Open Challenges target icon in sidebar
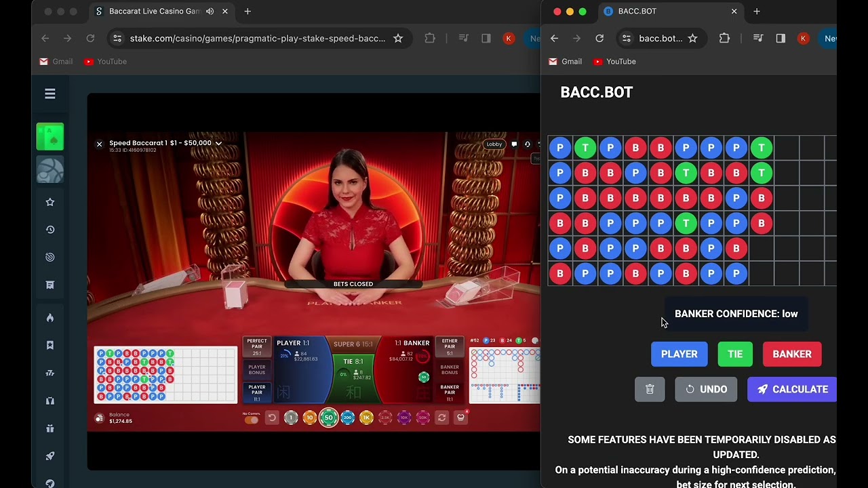The width and height of the screenshot is (868, 488). coord(50,258)
